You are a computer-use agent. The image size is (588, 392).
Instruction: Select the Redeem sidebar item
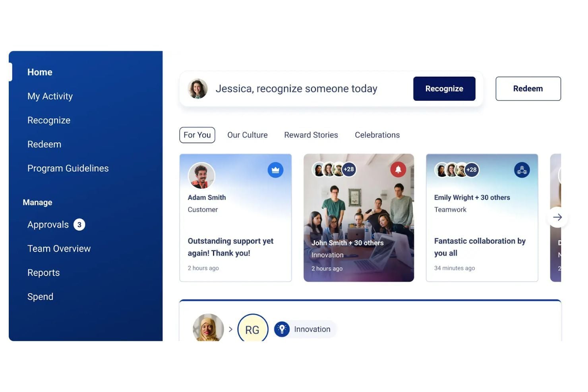coord(44,144)
